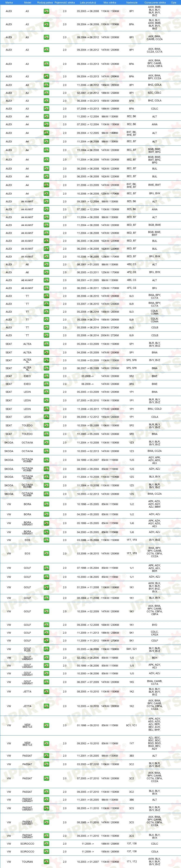Click the '02.2002 -> 06.2006' production years cell
The width and height of the screenshot is (181, 868).
[x=88, y=658]
